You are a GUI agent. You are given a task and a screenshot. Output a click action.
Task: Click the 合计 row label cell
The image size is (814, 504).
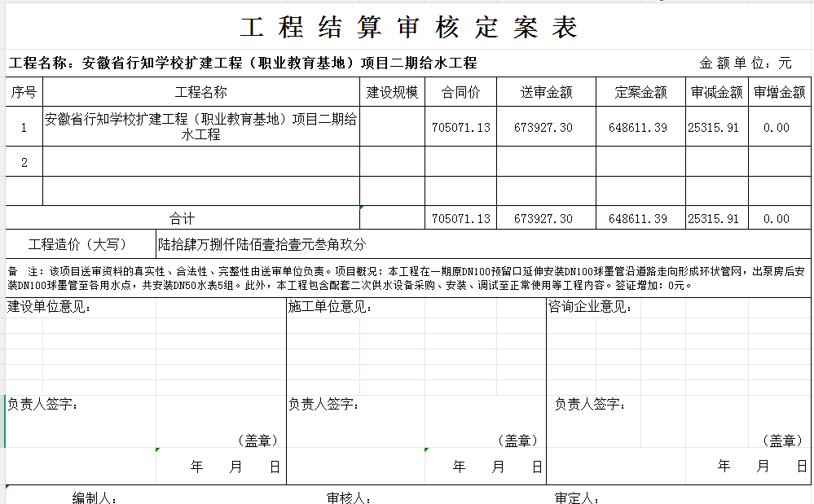pyautogui.click(x=183, y=219)
